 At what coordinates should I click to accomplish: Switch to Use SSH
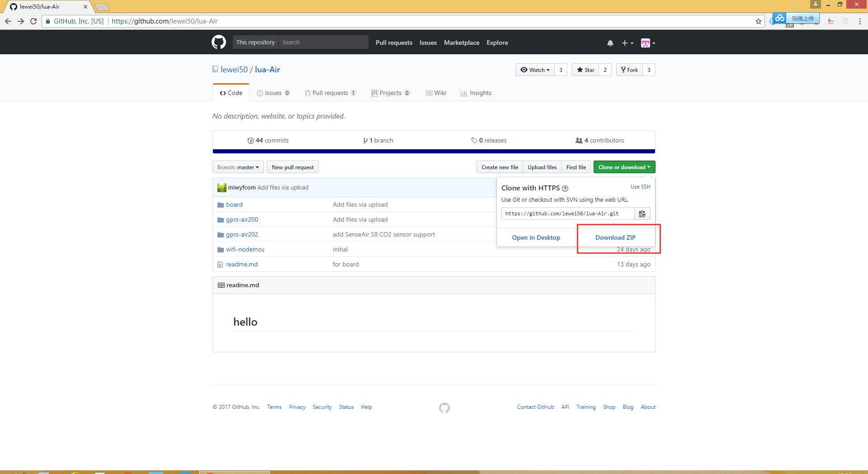point(640,187)
